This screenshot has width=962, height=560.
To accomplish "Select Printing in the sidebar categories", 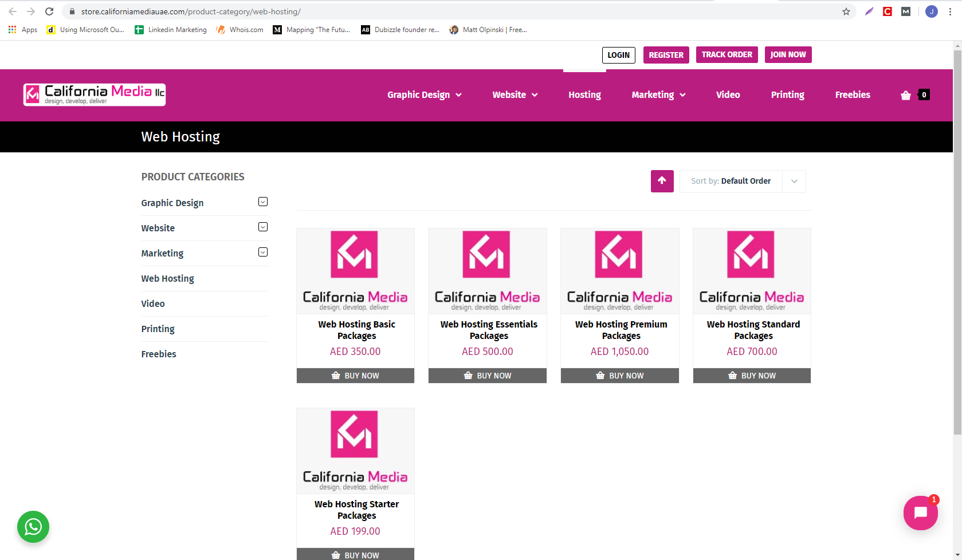I will 158,329.
